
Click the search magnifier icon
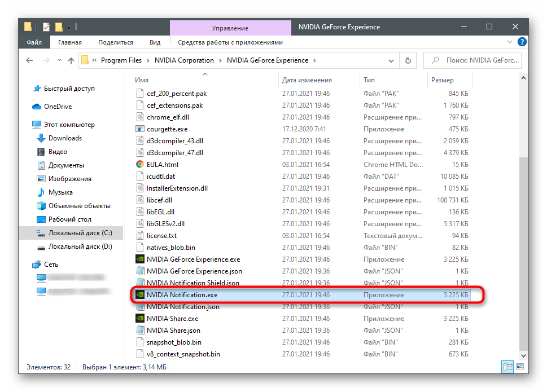coord(435,60)
